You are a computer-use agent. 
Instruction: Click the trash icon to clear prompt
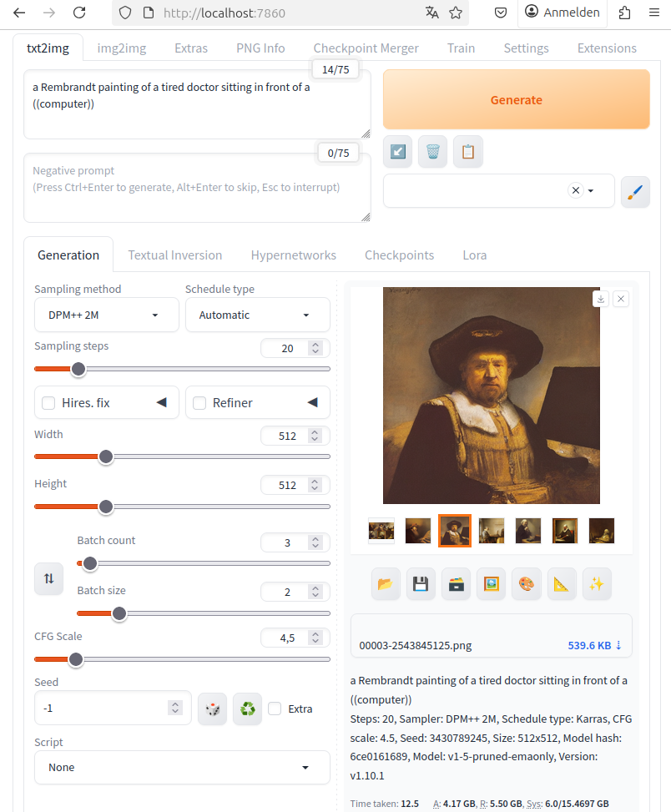click(x=432, y=152)
